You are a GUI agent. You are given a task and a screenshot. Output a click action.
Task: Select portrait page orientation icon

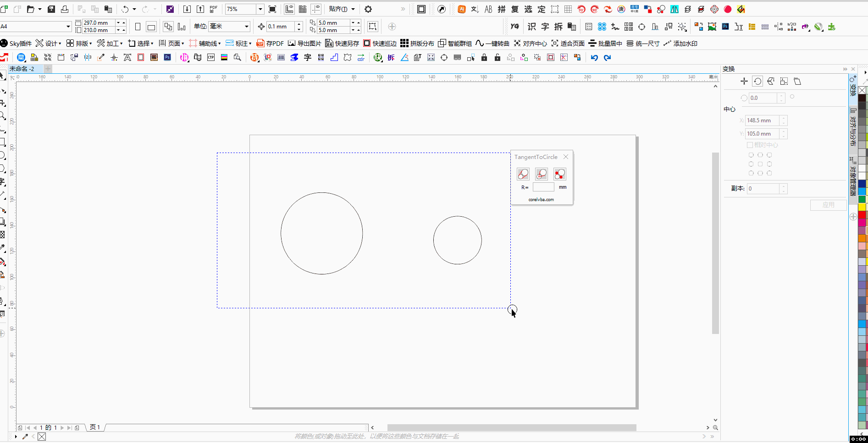tap(138, 27)
